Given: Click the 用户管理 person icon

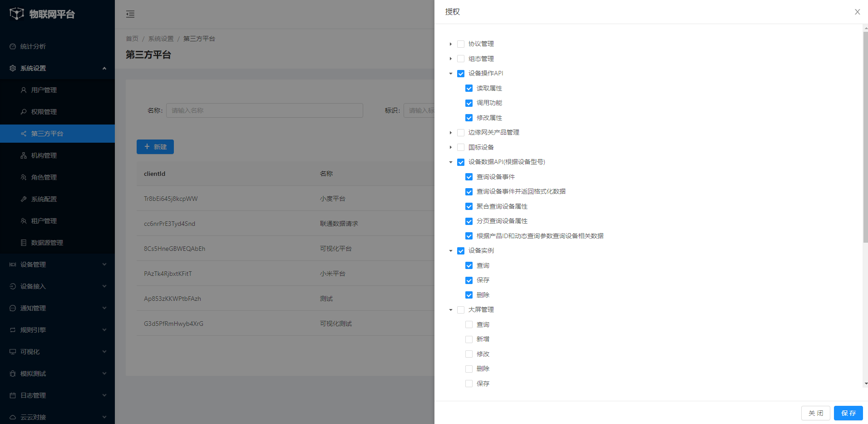Looking at the screenshot, I should click(24, 90).
